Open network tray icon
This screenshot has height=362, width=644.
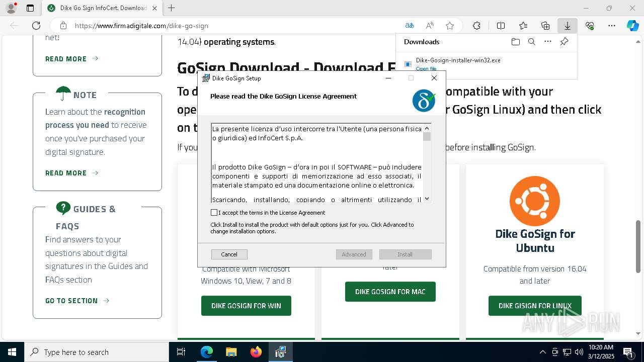tap(567, 352)
